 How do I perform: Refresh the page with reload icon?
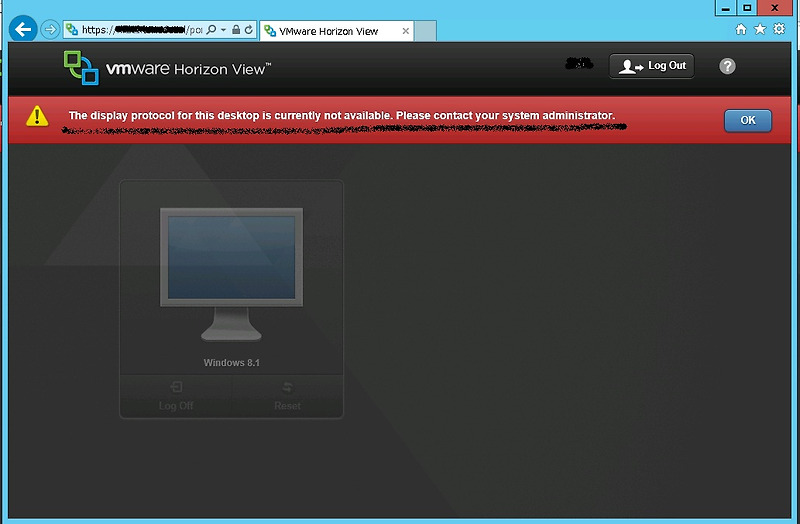(x=248, y=30)
